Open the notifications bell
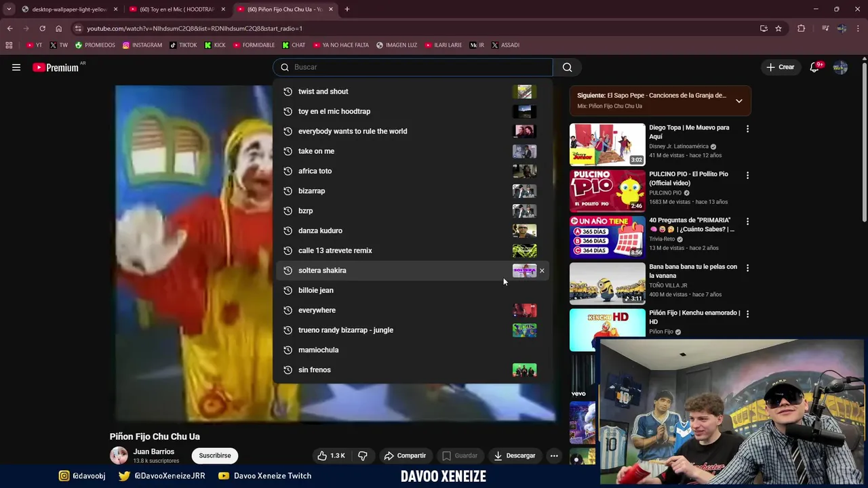Screen dimensions: 868x488 point(814,67)
